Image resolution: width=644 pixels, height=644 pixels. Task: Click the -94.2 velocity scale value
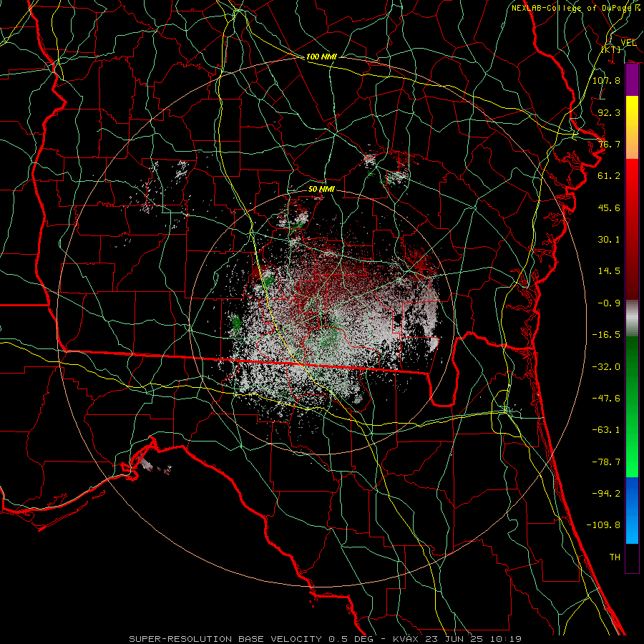pos(606,494)
